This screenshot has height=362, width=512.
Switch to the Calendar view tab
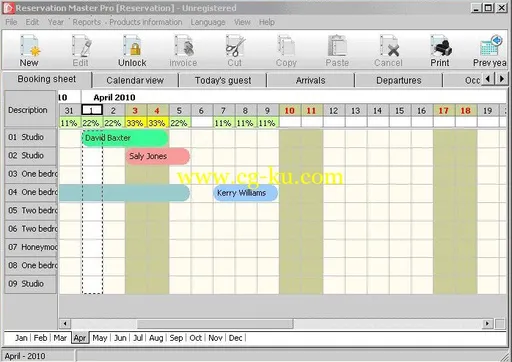[135, 80]
